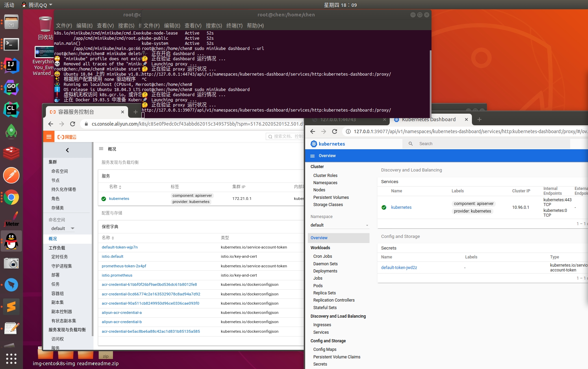The width and height of the screenshot is (588, 369).
Task: Open JMeter from the dock
Action: (x=11, y=219)
